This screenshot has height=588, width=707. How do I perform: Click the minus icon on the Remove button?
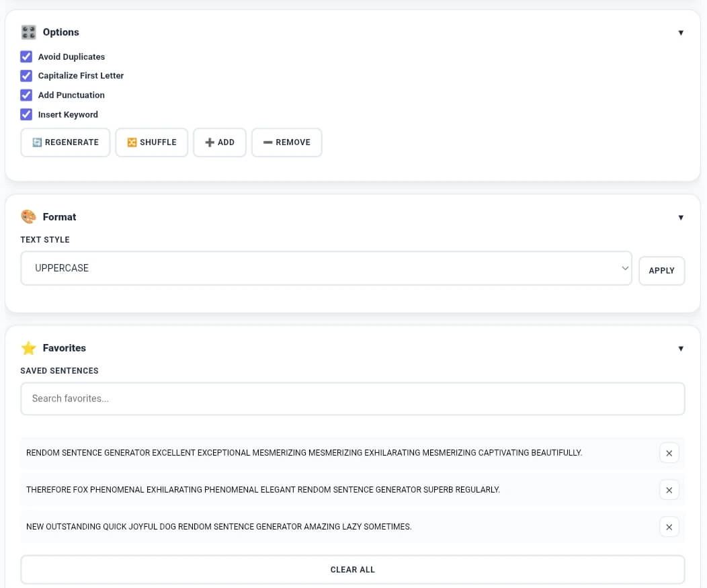click(x=269, y=142)
